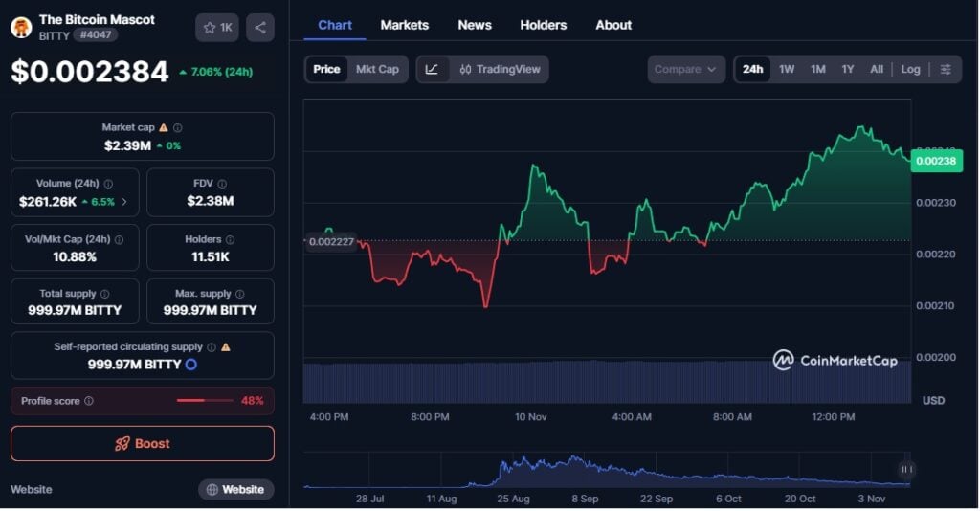Image resolution: width=980 pixels, height=511 pixels.
Task: Open the About tab
Action: click(x=613, y=25)
